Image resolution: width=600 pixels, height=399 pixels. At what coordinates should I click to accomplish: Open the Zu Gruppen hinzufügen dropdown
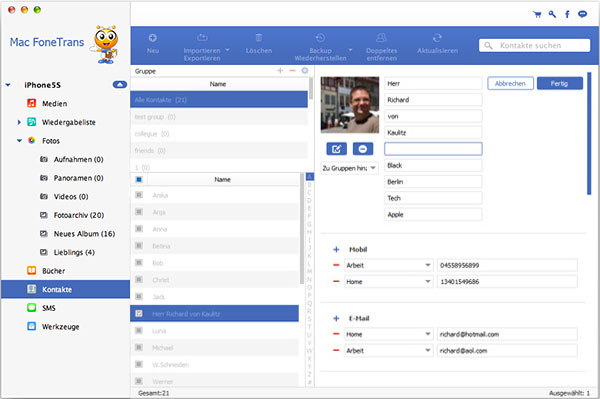tap(349, 168)
